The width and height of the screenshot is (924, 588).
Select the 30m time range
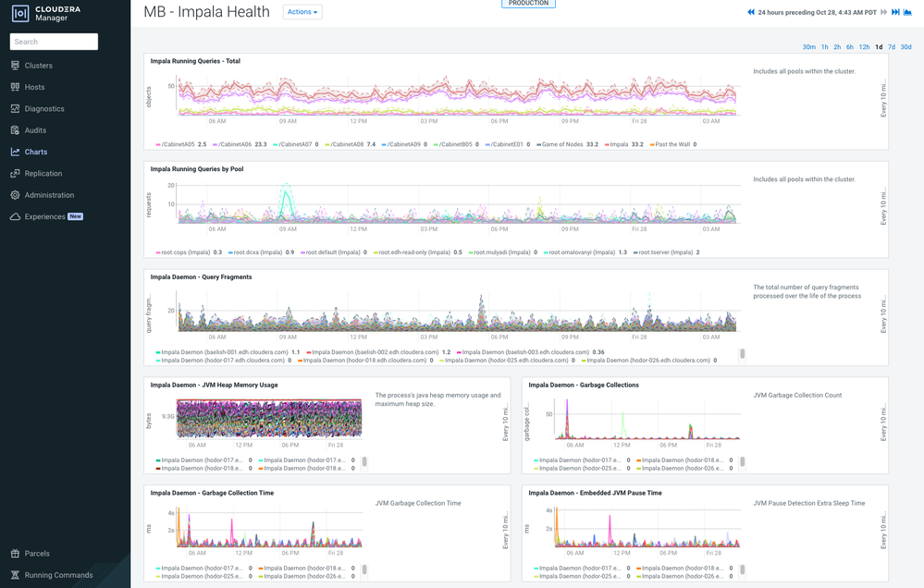pos(808,47)
